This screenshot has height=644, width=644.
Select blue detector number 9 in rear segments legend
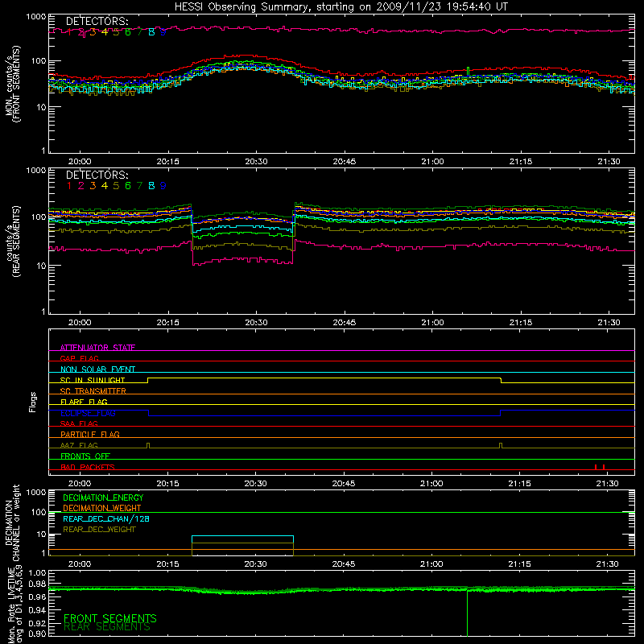pyautogui.click(x=163, y=186)
